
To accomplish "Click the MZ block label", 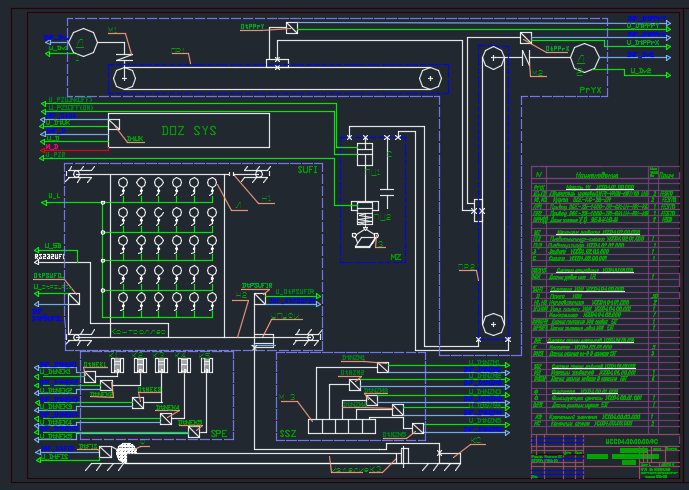I will point(396,257).
